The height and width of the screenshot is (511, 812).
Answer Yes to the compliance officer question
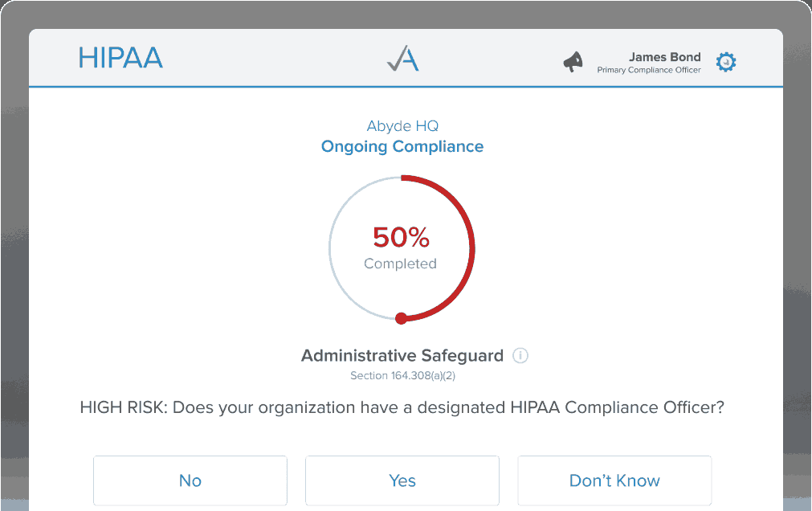(402, 480)
